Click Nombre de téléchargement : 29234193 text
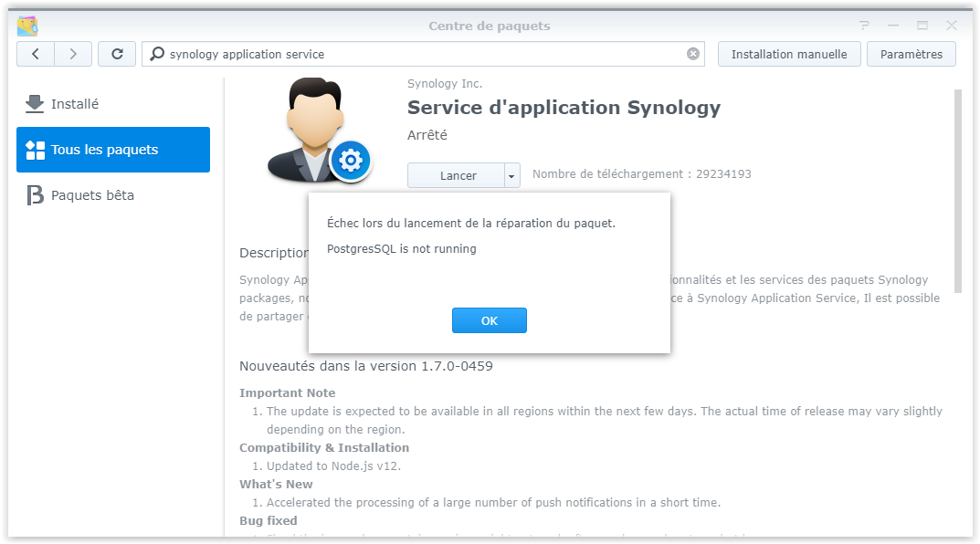The width and height of the screenshot is (980, 544). pos(642,174)
